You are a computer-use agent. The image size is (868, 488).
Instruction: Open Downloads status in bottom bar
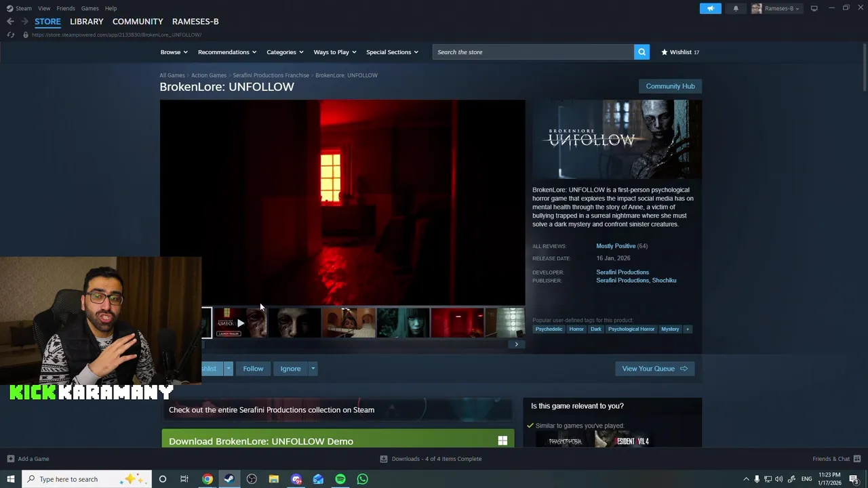(431, 459)
